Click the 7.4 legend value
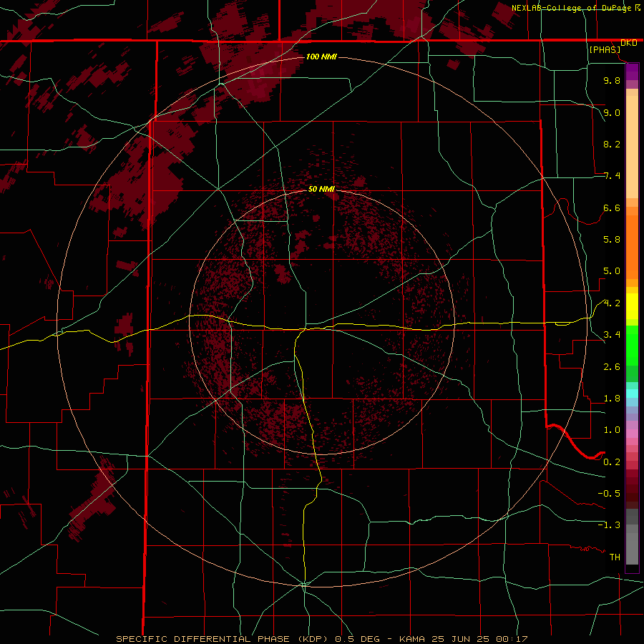Screen dimensions: 644x644 coord(612,176)
